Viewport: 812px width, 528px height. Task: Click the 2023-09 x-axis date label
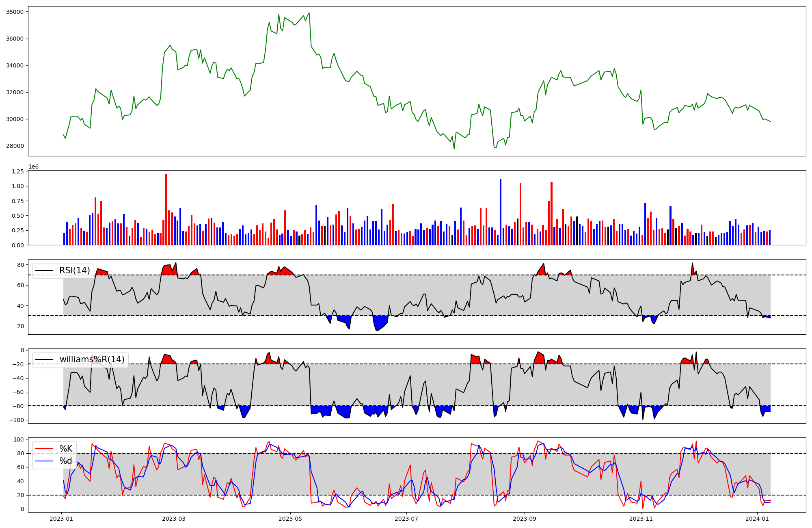[525, 519]
